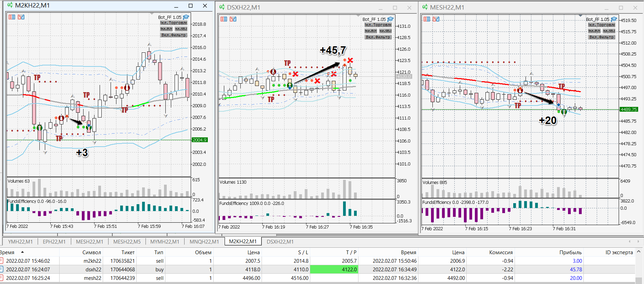Image resolution: width=644 pixels, height=284 pixels.
Task: Click the chart shift triangle in M2KH22 chart
Action: tap(152, 14)
